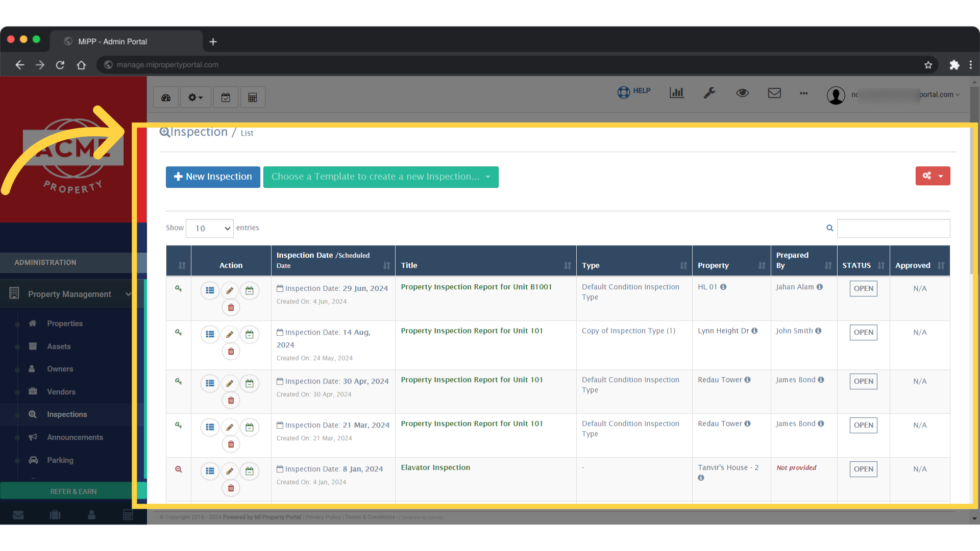Viewport: 980px width, 551px height.
Task: Open Announcements in sidebar
Action: (x=75, y=437)
